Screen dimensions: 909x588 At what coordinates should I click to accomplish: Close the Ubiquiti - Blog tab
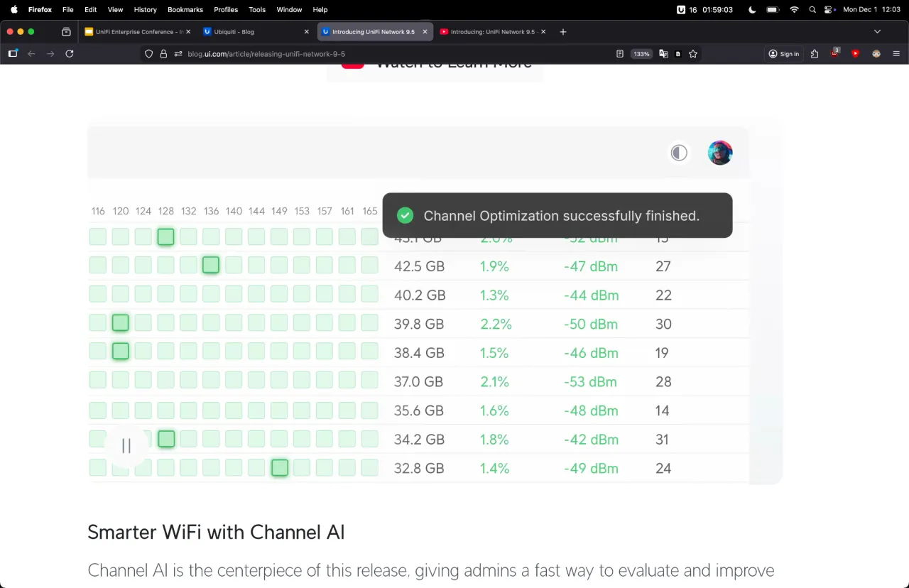pyautogui.click(x=307, y=31)
